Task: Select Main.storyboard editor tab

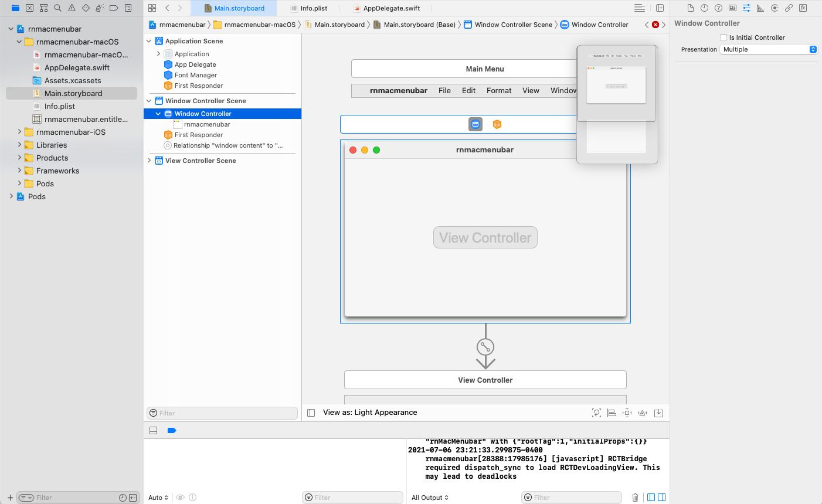Action: [x=234, y=8]
